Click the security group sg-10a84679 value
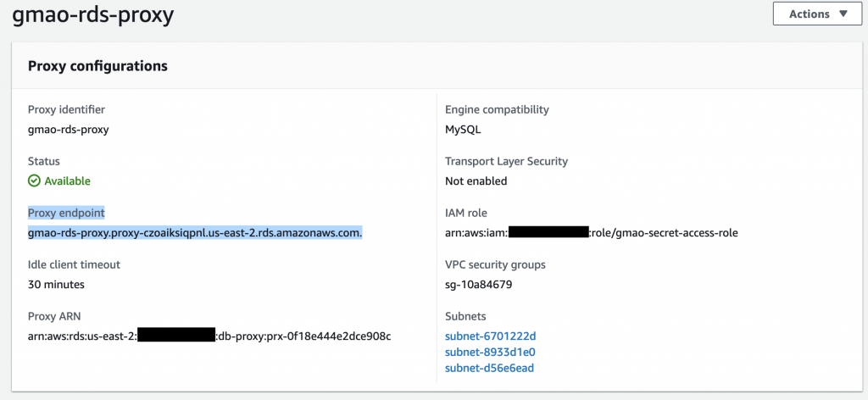 (x=479, y=284)
